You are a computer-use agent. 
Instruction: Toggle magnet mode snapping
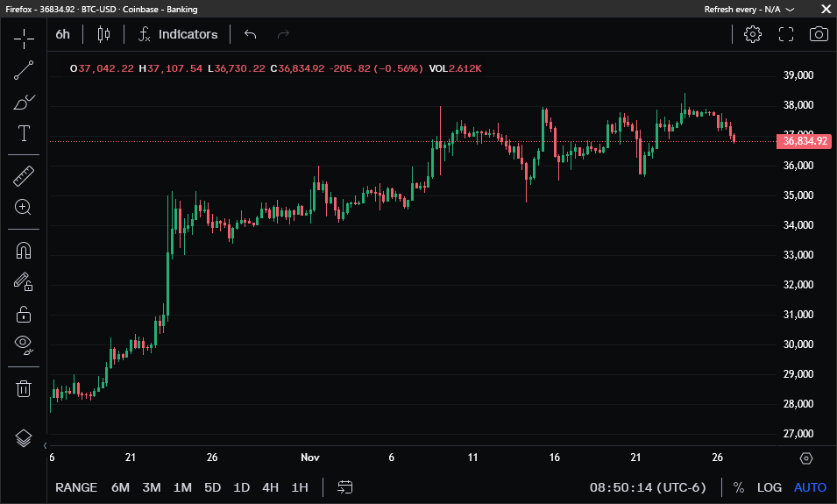pyautogui.click(x=24, y=251)
